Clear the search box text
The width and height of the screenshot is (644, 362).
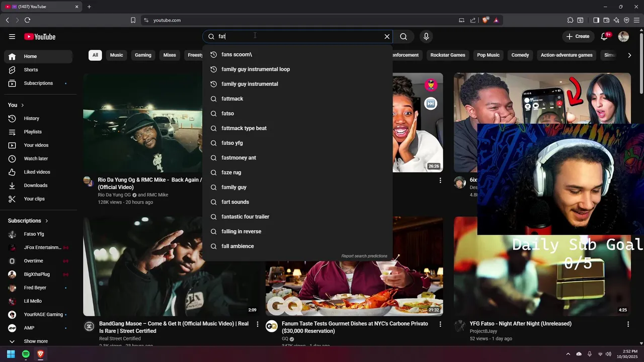coord(387,36)
